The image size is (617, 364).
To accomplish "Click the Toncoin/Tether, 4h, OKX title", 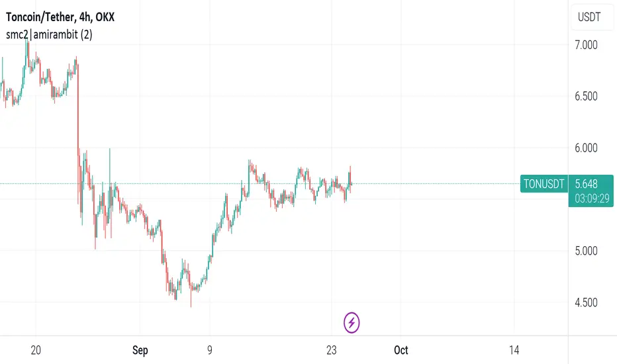I will coord(60,17).
